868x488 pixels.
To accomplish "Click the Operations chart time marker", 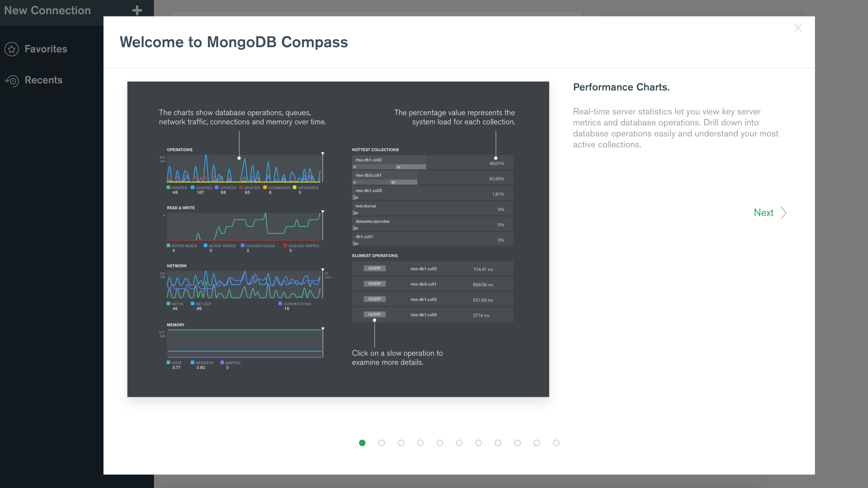I will (x=322, y=154).
